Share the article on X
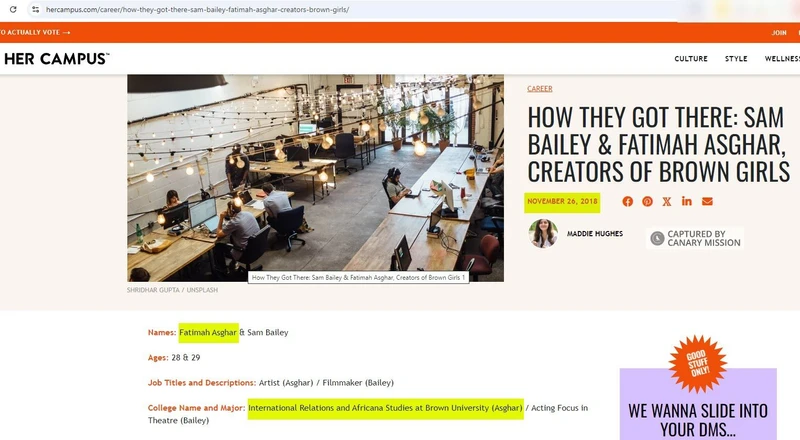The height and width of the screenshot is (440, 800). pyautogui.click(x=667, y=202)
